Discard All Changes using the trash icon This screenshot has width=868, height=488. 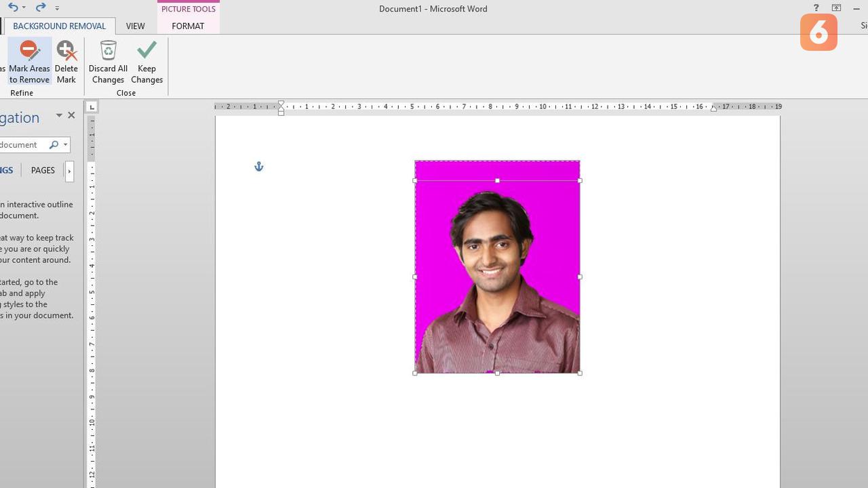(108, 61)
